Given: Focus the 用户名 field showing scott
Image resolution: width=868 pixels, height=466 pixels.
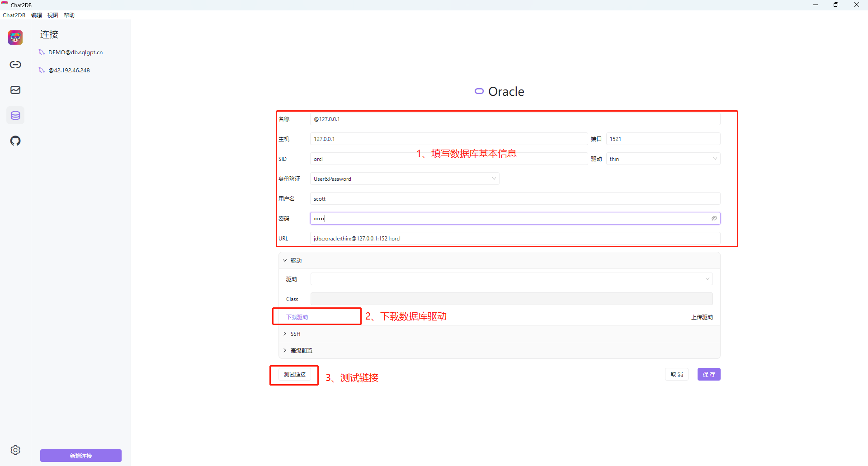Looking at the screenshot, I should 515,198.
